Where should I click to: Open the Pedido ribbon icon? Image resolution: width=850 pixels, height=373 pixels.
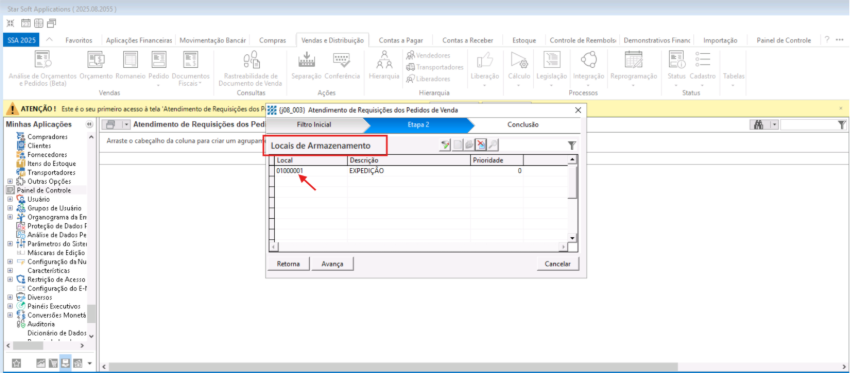pyautogui.click(x=159, y=68)
